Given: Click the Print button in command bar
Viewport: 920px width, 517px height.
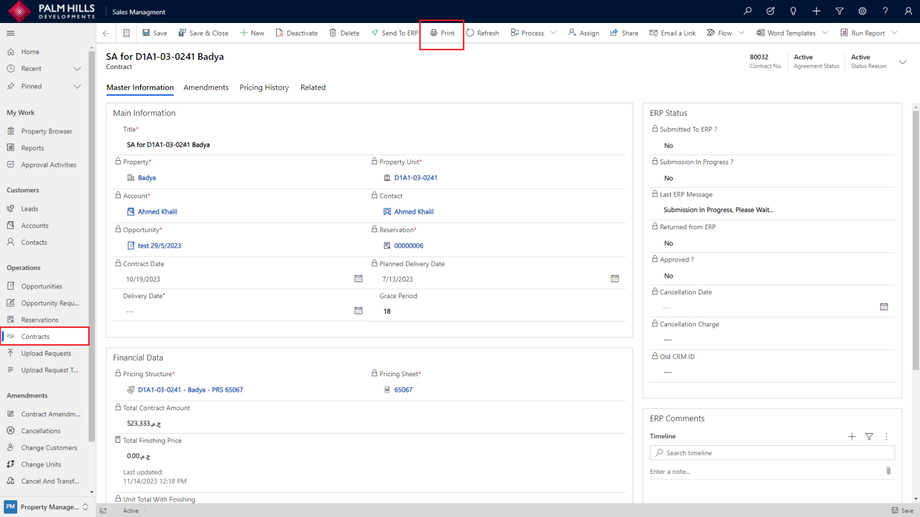Looking at the screenshot, I should [442, 33].
